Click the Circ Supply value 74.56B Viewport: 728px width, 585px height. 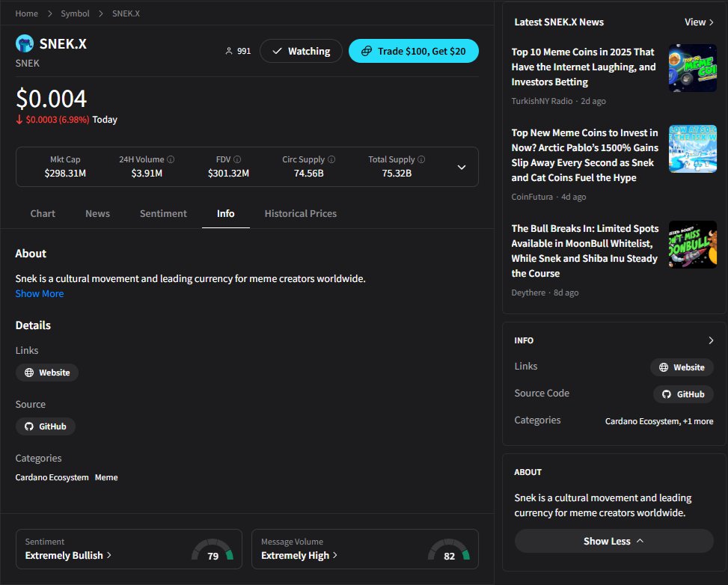click(309, 173)
